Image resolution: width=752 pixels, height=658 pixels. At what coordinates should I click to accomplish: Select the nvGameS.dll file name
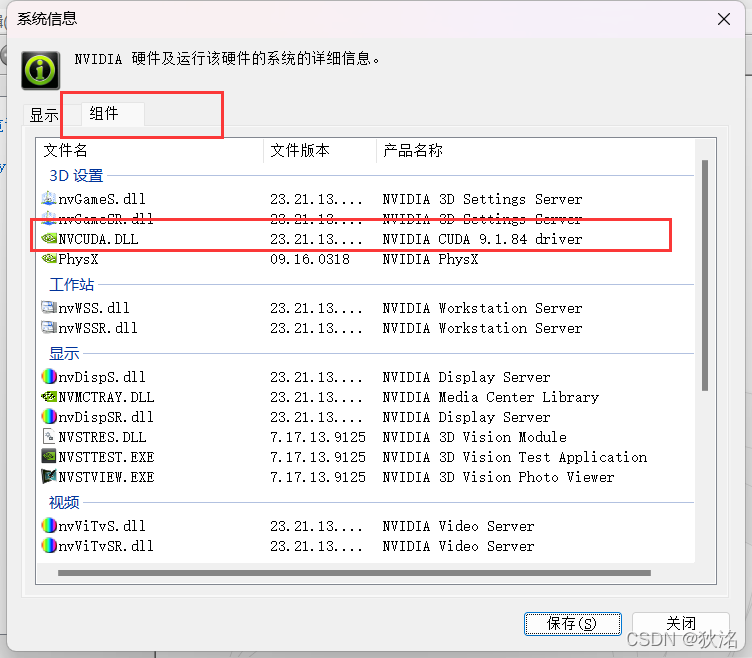102,199
